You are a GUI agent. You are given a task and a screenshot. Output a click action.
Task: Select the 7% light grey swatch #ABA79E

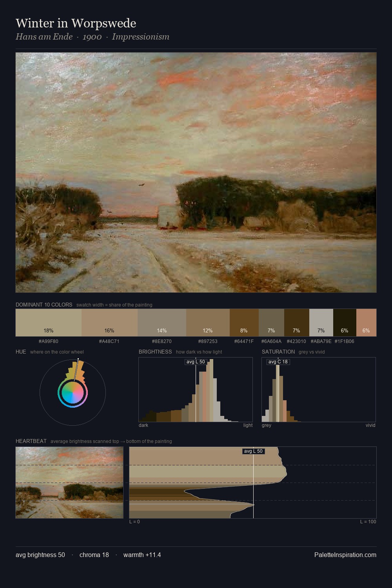pyautogui.click(x=321, y=323)
